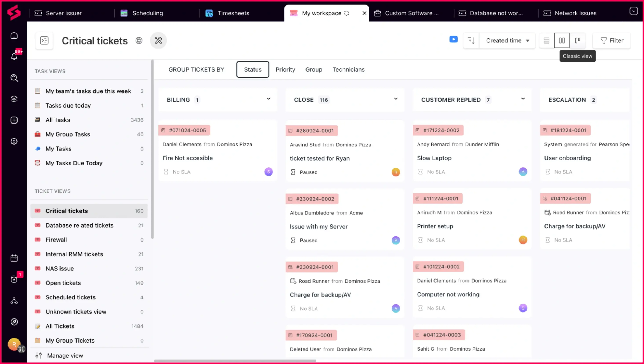Group tickets by Priority
Image resolution: width=644 pixels, height=364 pixels.
285,70
